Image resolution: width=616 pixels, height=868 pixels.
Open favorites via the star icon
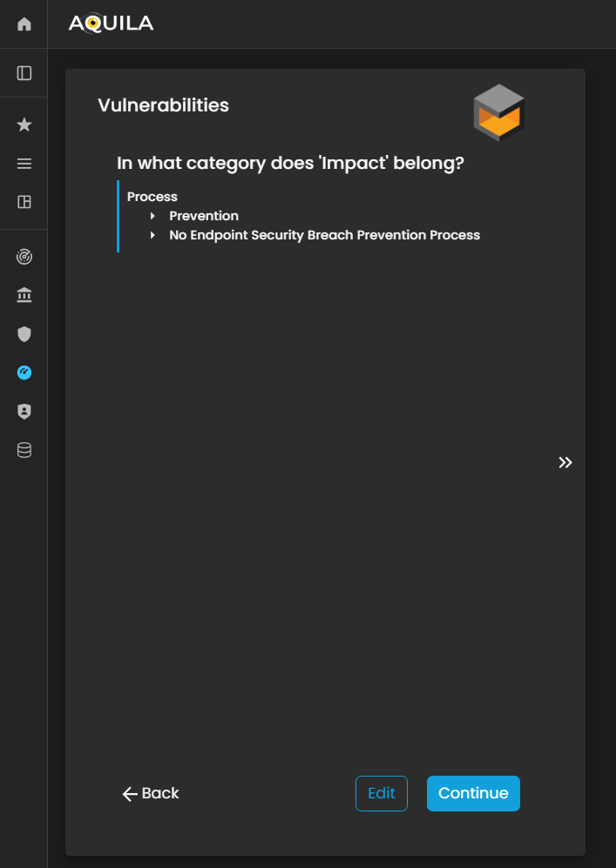(x=24, y=125)
